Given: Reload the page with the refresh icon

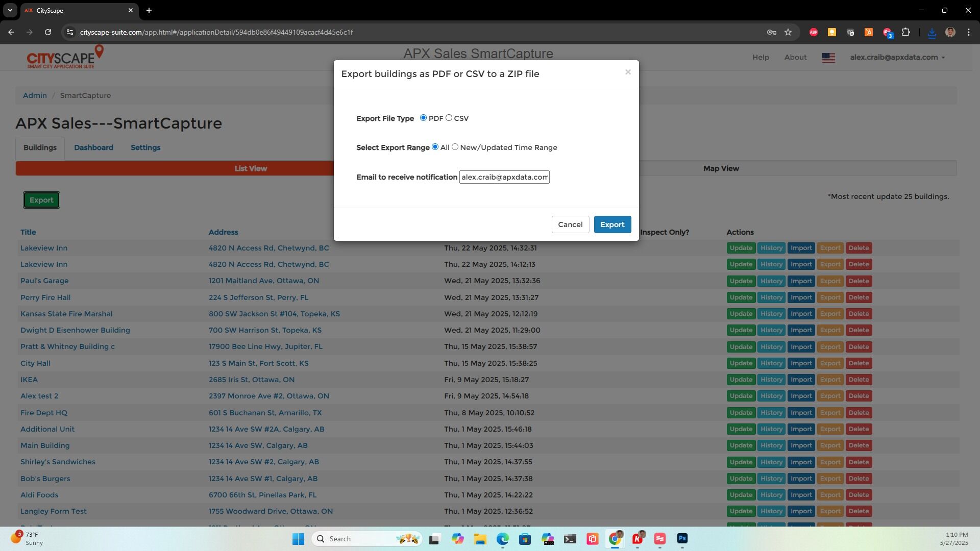Looking at the screenshot, I should 48,32.
